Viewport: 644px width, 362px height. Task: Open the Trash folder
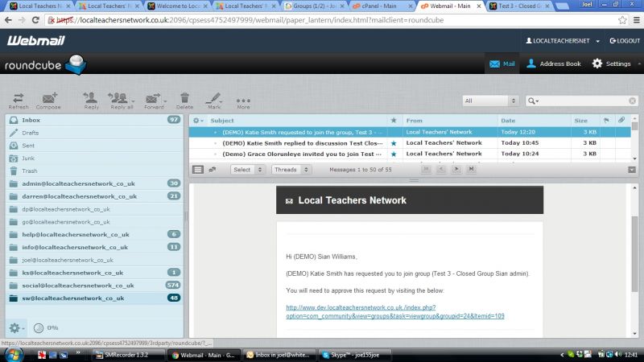point(94,171)
